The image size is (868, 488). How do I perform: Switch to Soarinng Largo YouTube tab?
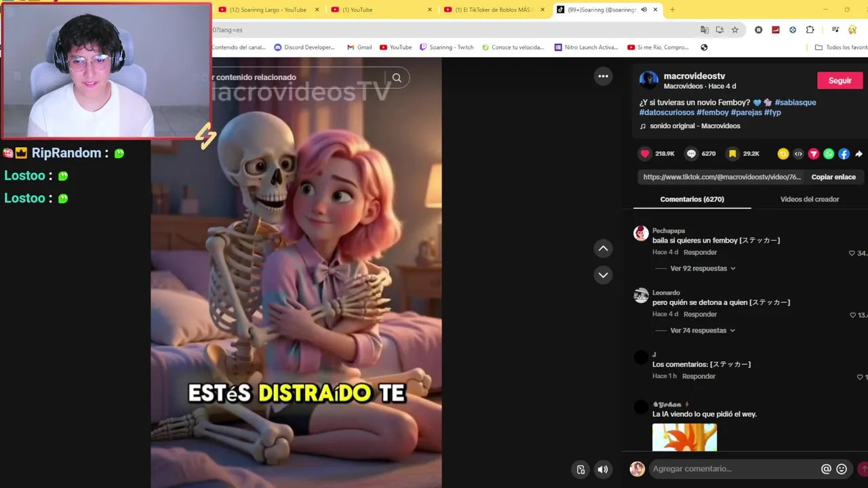coord(268,9)
